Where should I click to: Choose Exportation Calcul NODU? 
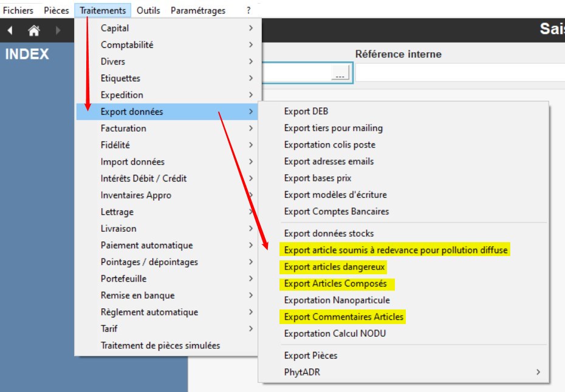(335, 334)
